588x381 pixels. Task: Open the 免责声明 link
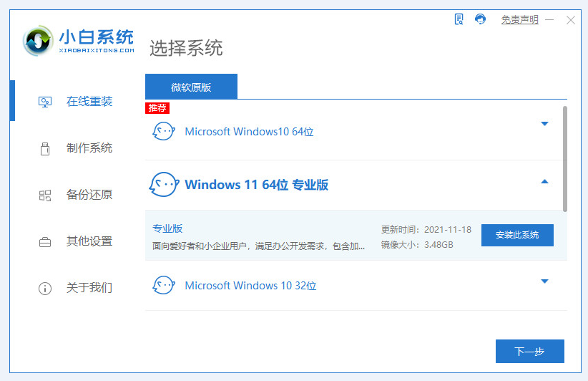point(519,20)
